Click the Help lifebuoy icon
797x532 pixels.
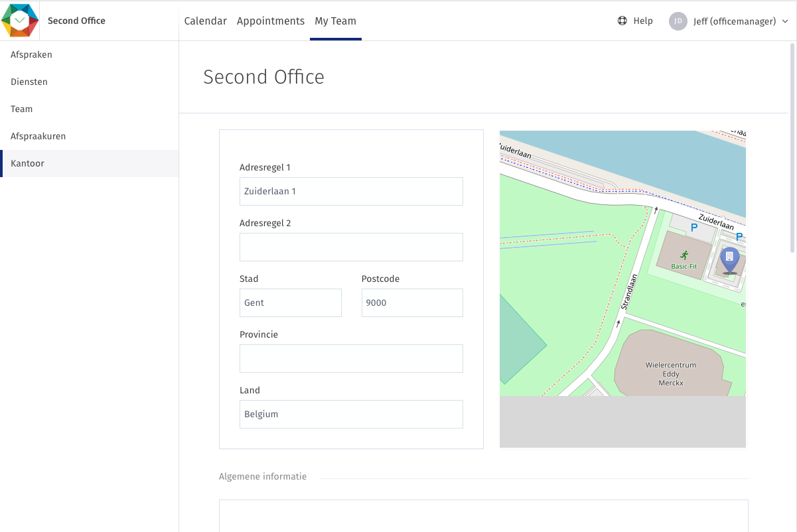pos(622,21)
